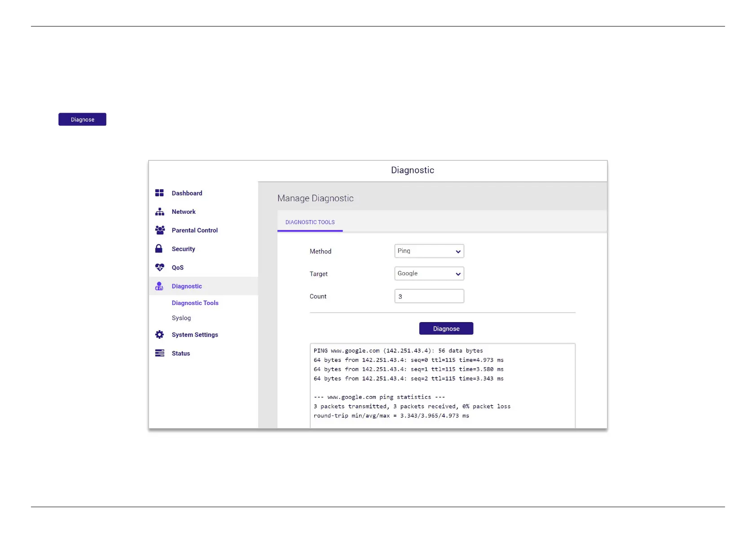Click the Status server icon
Screen dimensions: 756x535
[x=159, y=353]
